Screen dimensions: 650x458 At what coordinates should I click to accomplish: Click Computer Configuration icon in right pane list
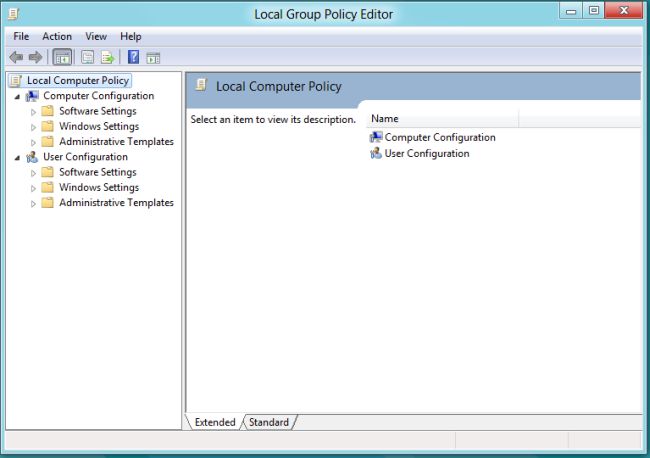pos(376,137)
